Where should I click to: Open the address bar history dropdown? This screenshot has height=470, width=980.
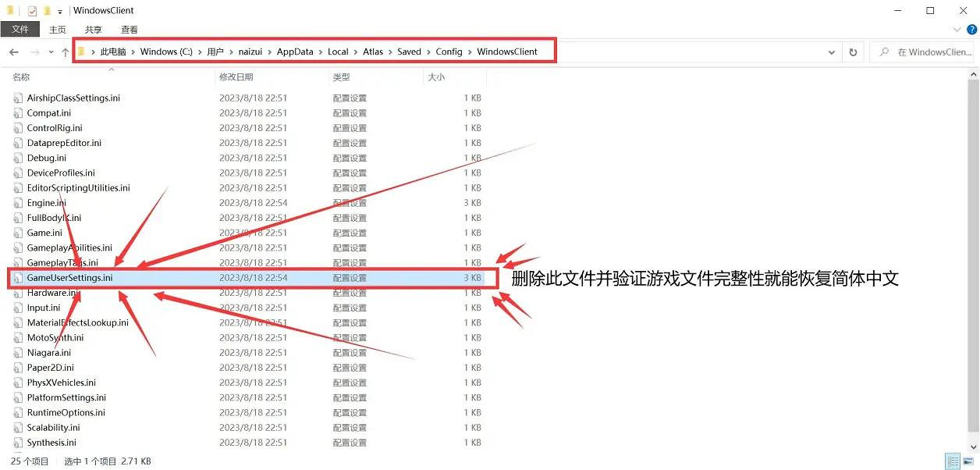point(833,52)
